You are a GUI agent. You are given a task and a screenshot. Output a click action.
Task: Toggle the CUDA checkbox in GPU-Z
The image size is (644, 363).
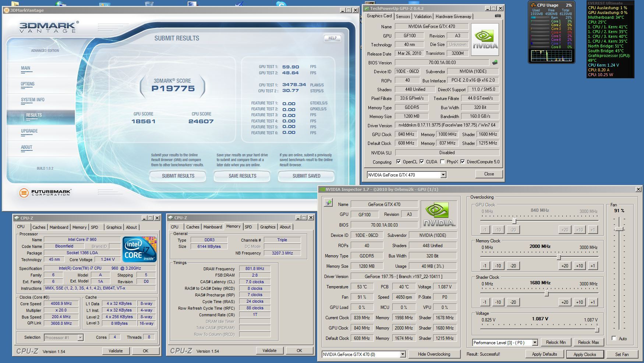(422, 161)
